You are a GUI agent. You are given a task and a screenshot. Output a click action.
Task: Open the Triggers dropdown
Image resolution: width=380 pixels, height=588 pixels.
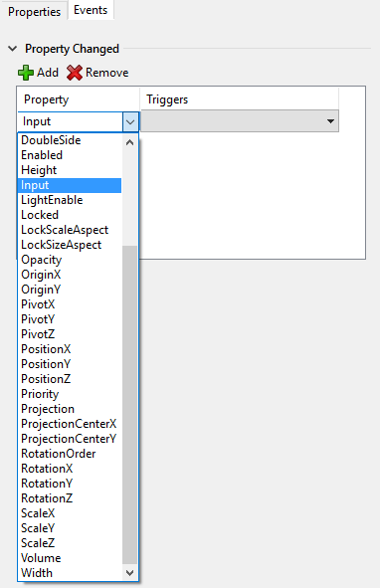[x=330, y=121]
